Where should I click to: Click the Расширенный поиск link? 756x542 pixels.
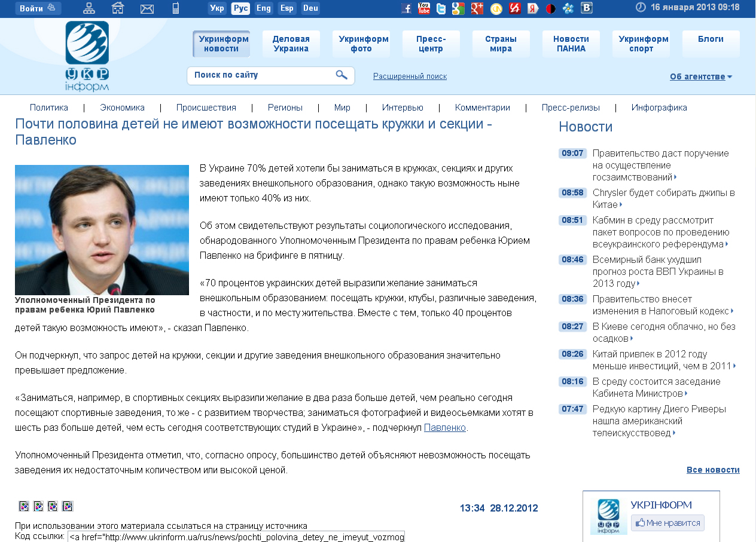pos(410,76)
